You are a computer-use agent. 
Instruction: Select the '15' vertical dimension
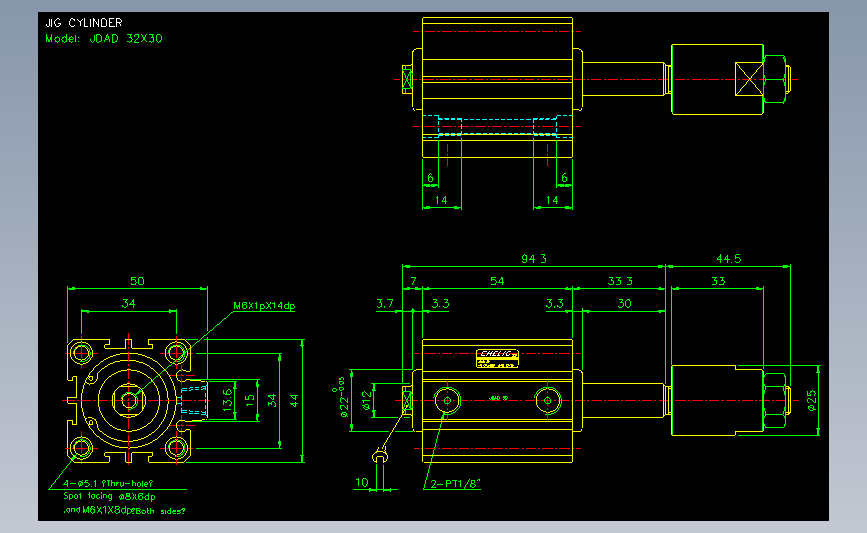(x=250, y=400)
